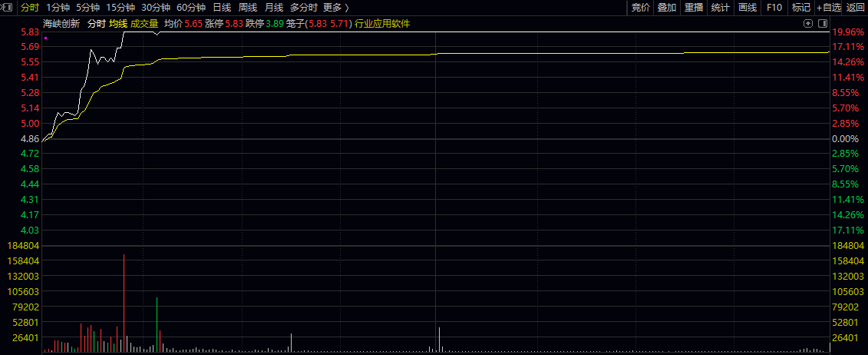Open the 竞价 auction view
Viewport: 868px width, 355px height.
(x=641, y=7)
